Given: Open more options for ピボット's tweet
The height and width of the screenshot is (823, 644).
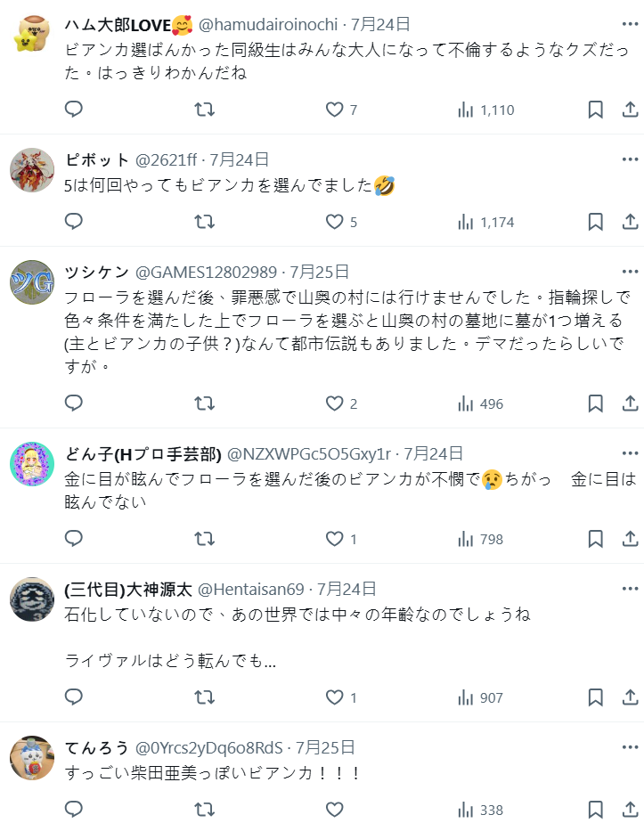Looking at the screenshot, I should [x=630, y=161].
